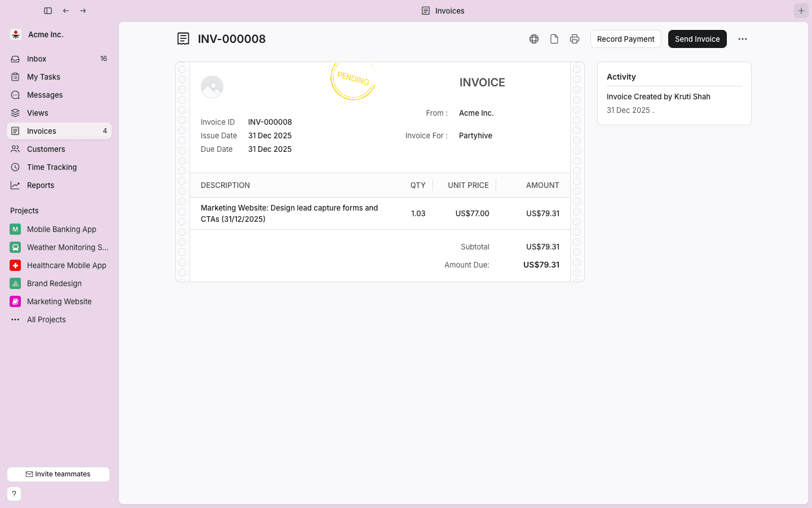
Task: Open more options ellipsis menu
Action: 743,39
